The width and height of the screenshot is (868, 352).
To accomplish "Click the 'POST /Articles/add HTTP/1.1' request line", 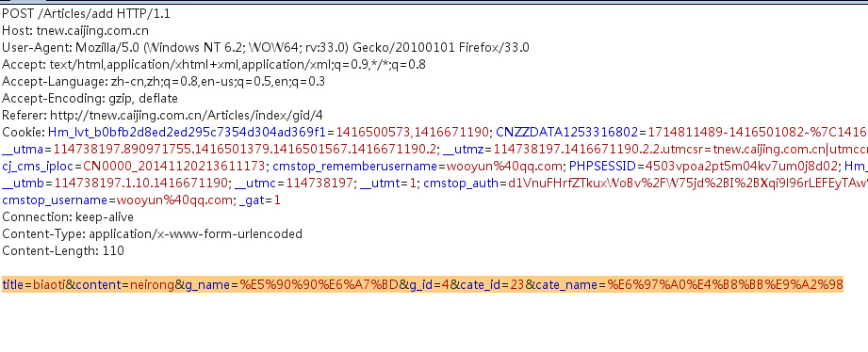I will coord(87,14).
